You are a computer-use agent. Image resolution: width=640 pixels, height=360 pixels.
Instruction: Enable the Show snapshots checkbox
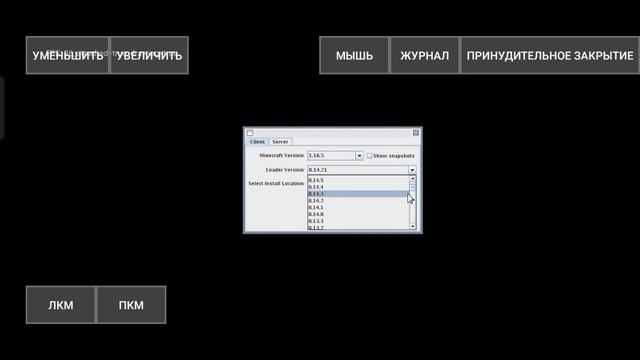[369, 156]
